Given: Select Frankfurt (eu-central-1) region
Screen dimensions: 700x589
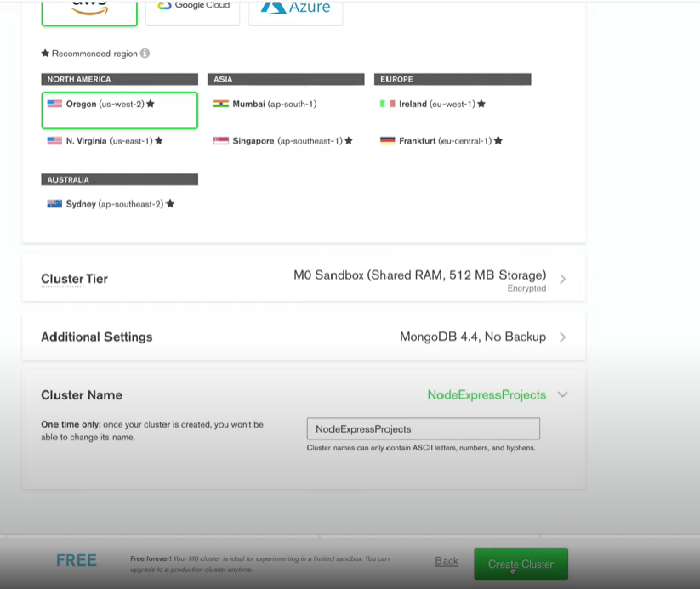Looking at the screenshot, I should tap(441, 141).
